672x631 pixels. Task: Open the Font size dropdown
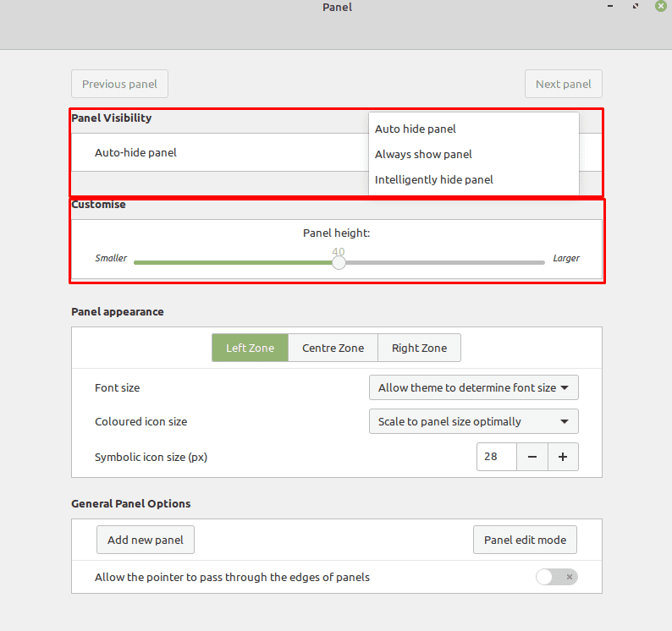[x=474, y=387]
